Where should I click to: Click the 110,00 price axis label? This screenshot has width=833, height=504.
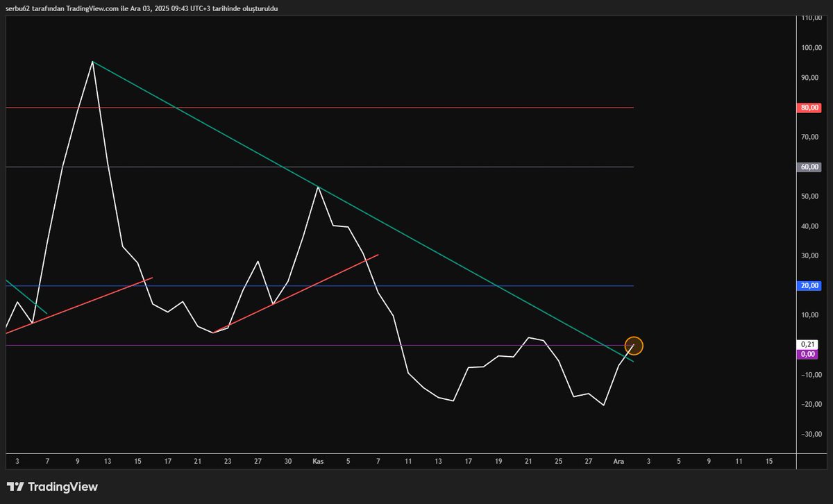coord(810,18)
